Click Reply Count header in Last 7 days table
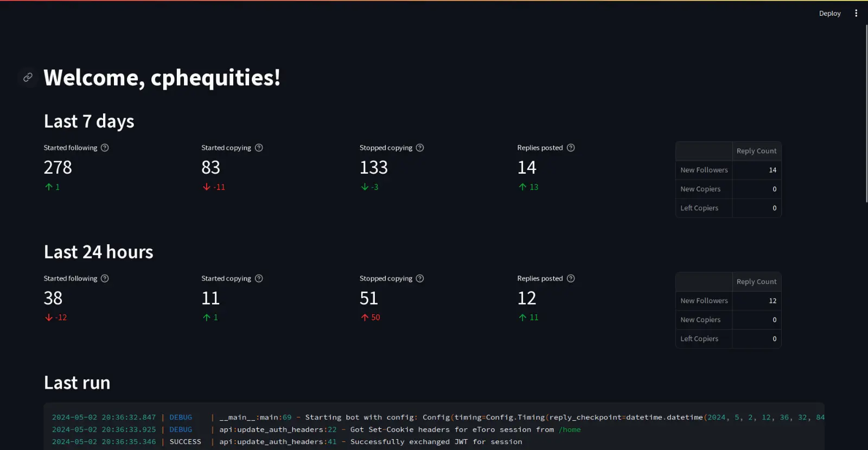The image size is (868, 450). pyautogui.click(x=756, y=151)
